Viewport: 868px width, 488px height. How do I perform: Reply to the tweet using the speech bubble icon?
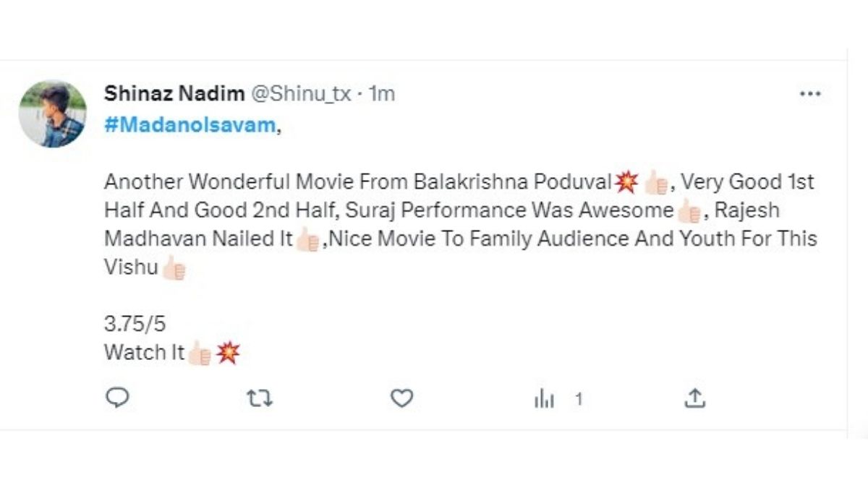click(119, 397)
